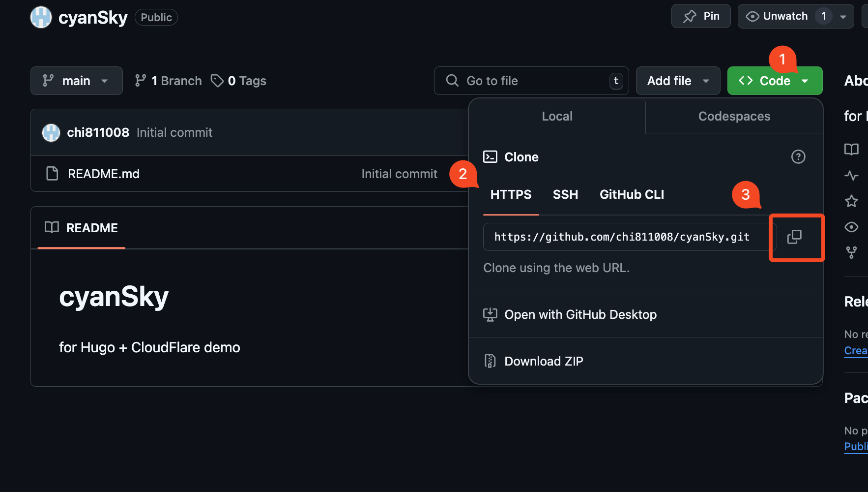Click the clone URL text field
Screen dimensions: 868x492
click(x=630, y=237)
